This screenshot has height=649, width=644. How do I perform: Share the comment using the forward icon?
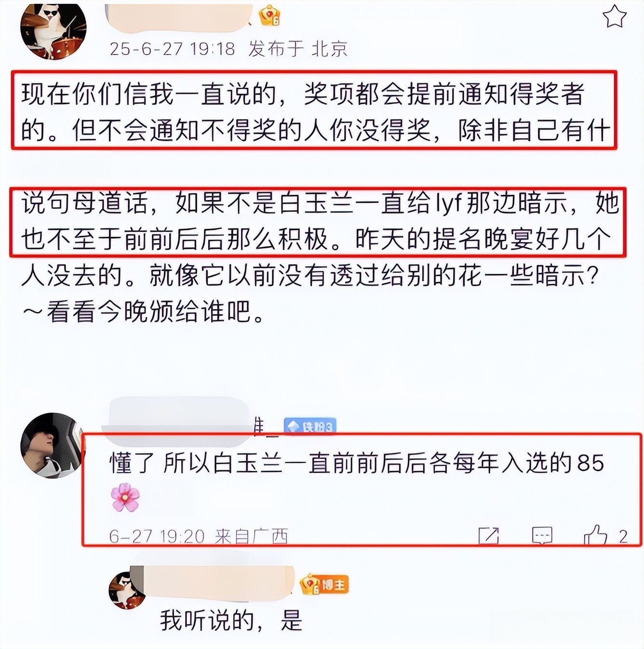pos(488,536)
